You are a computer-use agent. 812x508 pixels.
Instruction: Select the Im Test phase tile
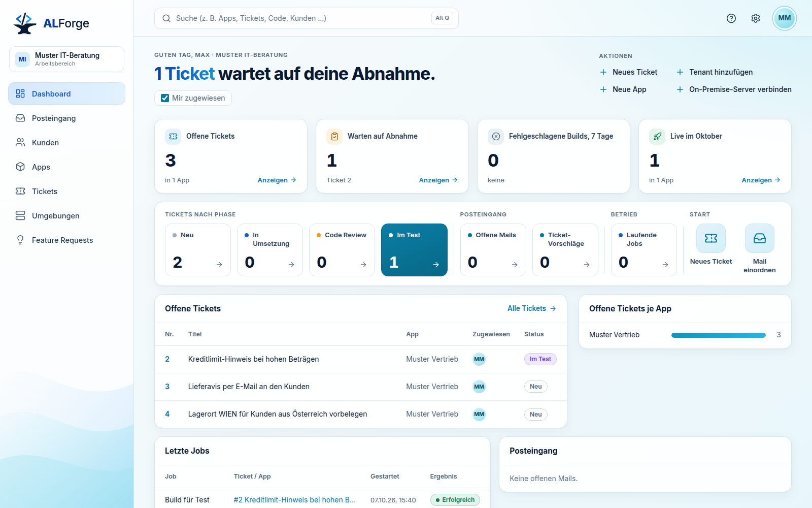[414, 250]
